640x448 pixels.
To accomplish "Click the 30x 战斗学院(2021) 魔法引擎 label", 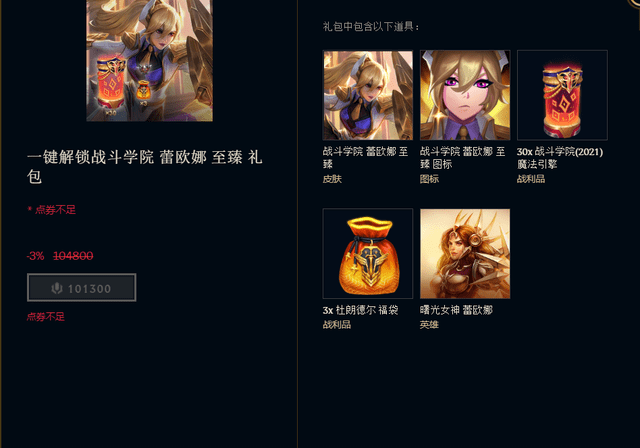I will point(560,157).
